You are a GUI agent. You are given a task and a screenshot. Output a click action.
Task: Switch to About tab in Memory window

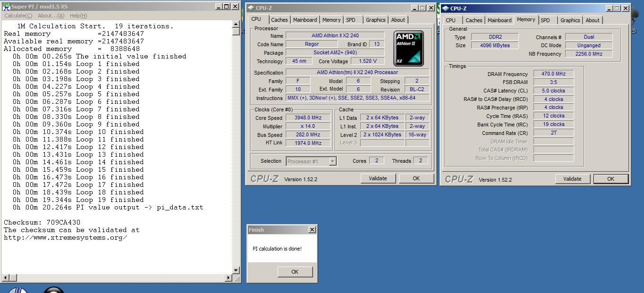click(x=593, y=20)
